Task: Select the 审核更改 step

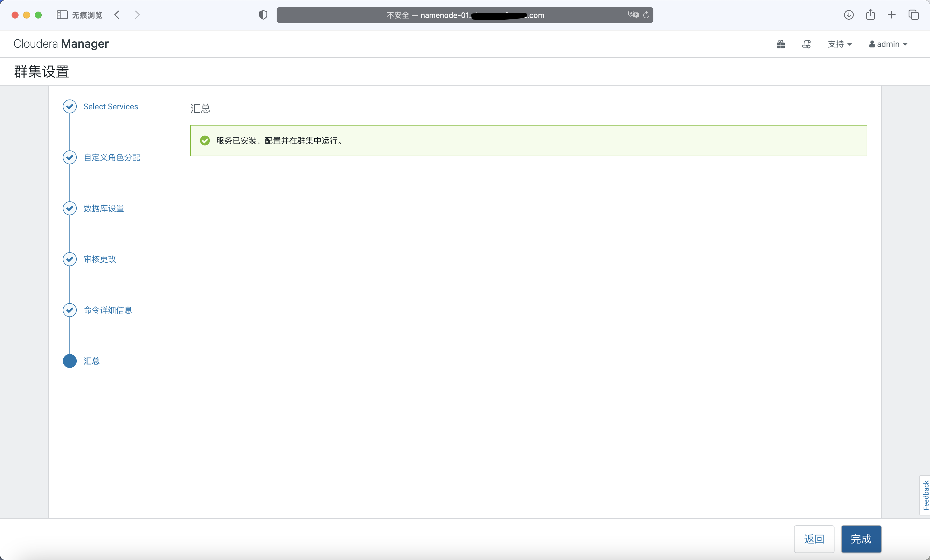Action: tap(99, 259)
